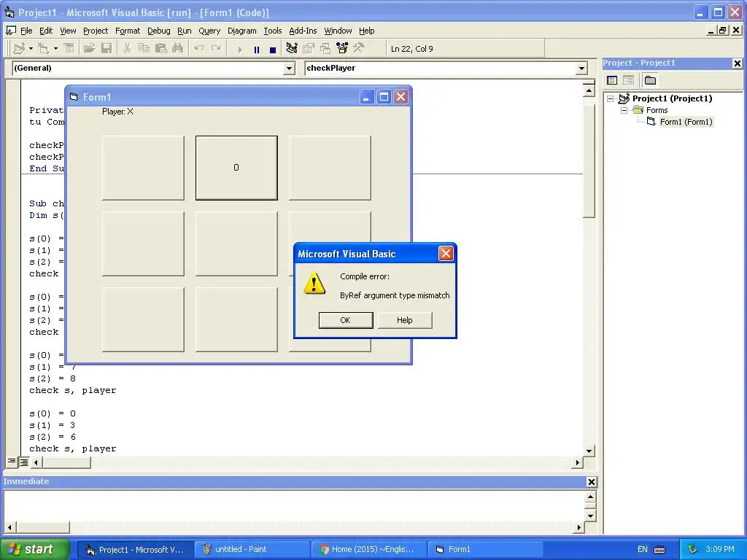The image size is (747, 560).
Task: Collapse the Forms folder node
Action: [624, 110]
